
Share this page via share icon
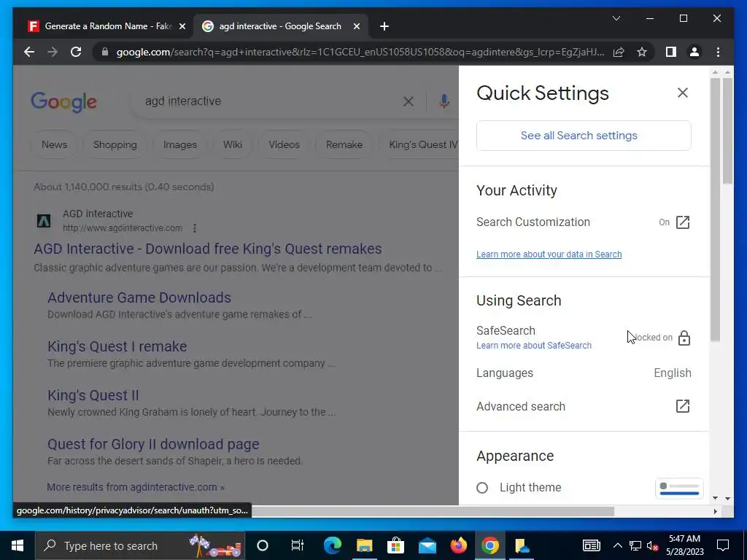coord(619,52)
